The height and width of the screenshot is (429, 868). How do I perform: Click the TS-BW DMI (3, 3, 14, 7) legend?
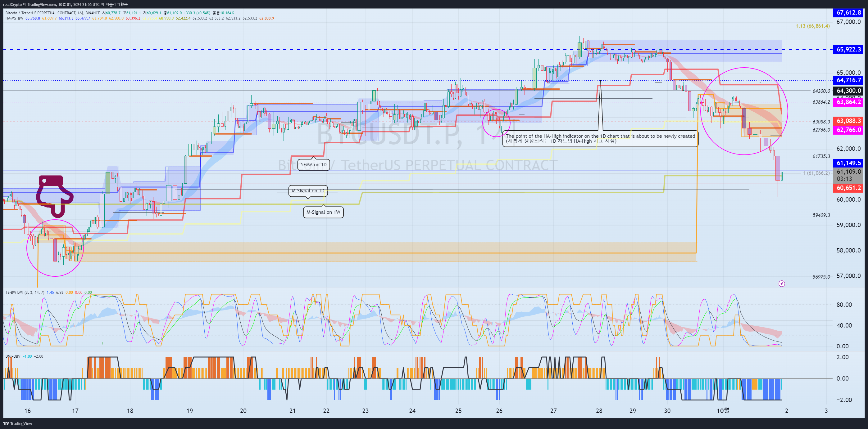(25, 293)
